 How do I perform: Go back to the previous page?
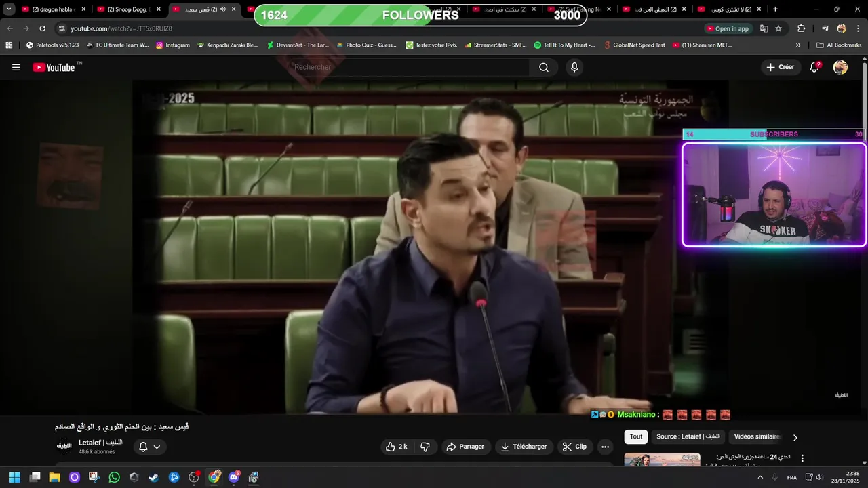point(9,28)
